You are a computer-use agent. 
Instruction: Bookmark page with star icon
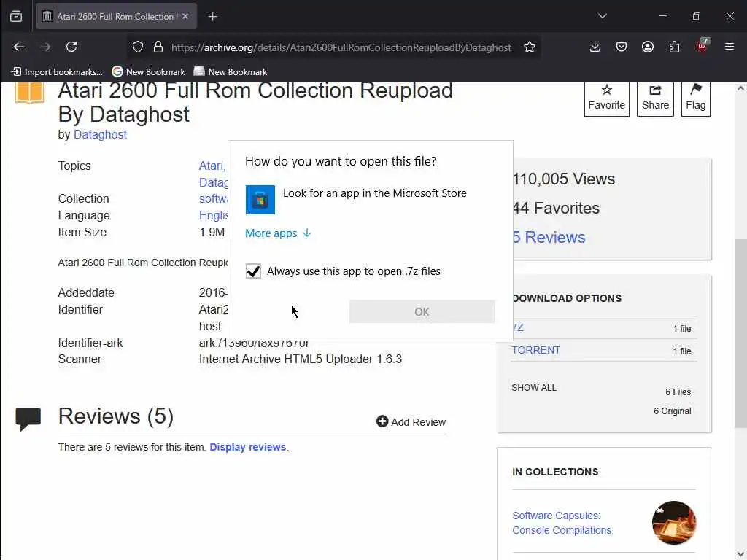click(x=530, y=47)
